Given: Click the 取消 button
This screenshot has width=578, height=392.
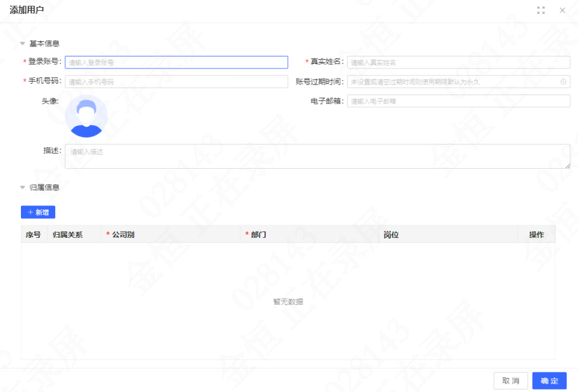Looking at the screenshot, I should pyautogui.click(x=511, y=381).
